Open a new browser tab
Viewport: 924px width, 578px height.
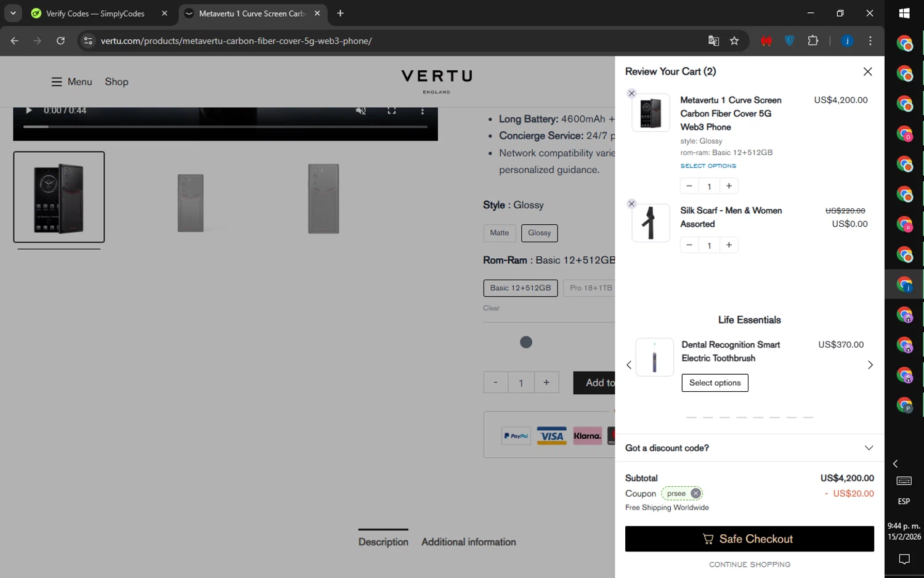[x=341, y=14]
